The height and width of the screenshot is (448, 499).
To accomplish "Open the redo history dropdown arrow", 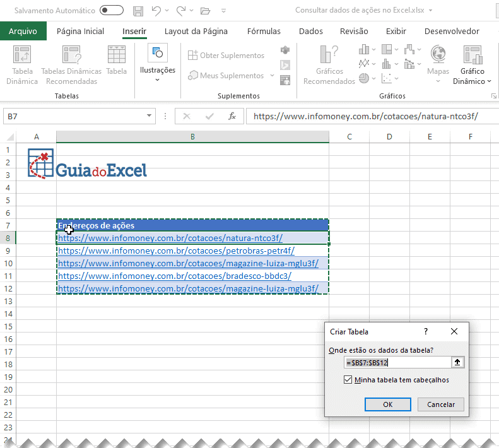I will click(x=191, y=11).
